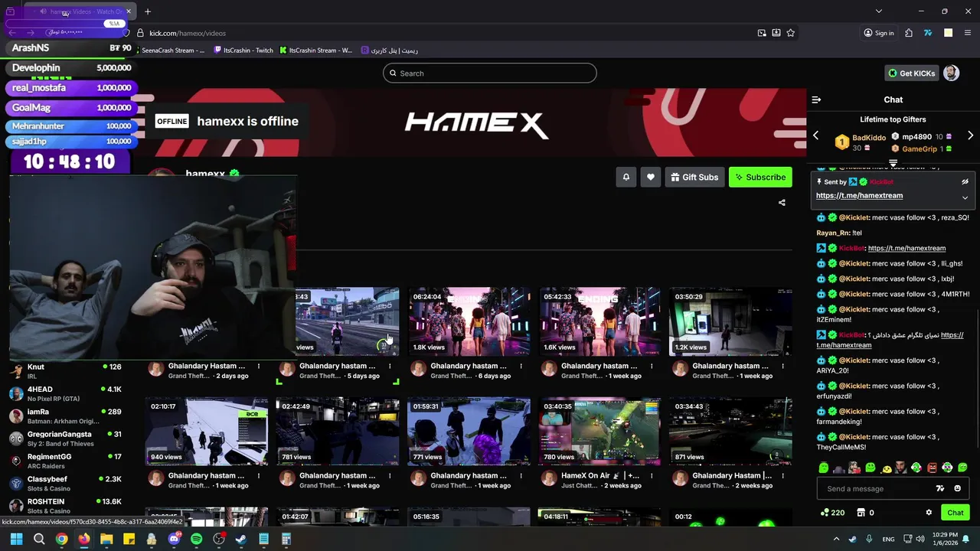The width and height of the screenshot is (980, 551).
Task: Click the Gift Subs button
Action: tap(694, 177)
